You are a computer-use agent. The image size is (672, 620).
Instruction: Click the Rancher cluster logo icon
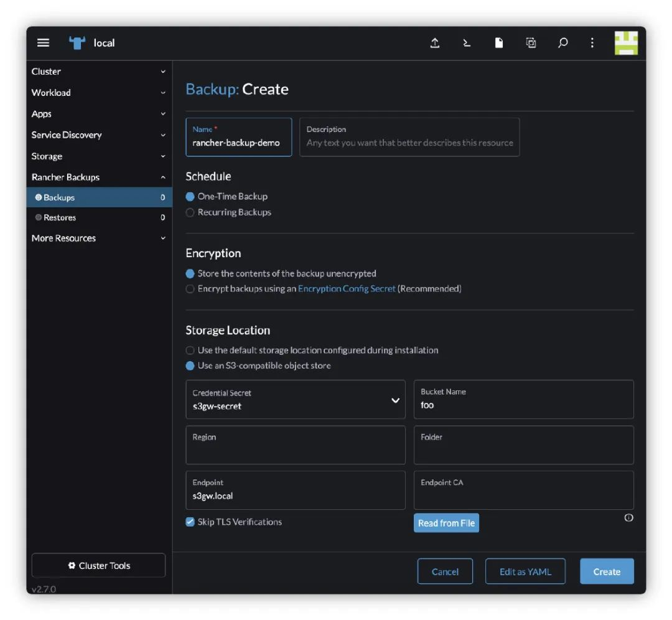77,42
